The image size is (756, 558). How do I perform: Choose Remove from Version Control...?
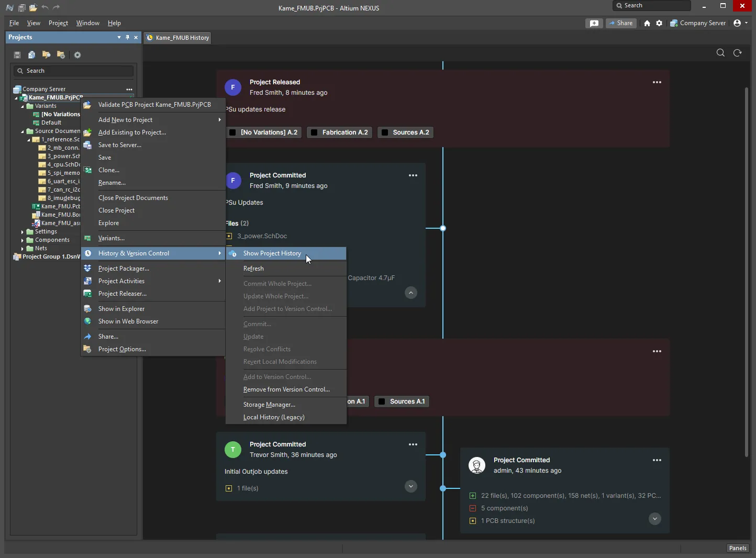tap(286, 389)
